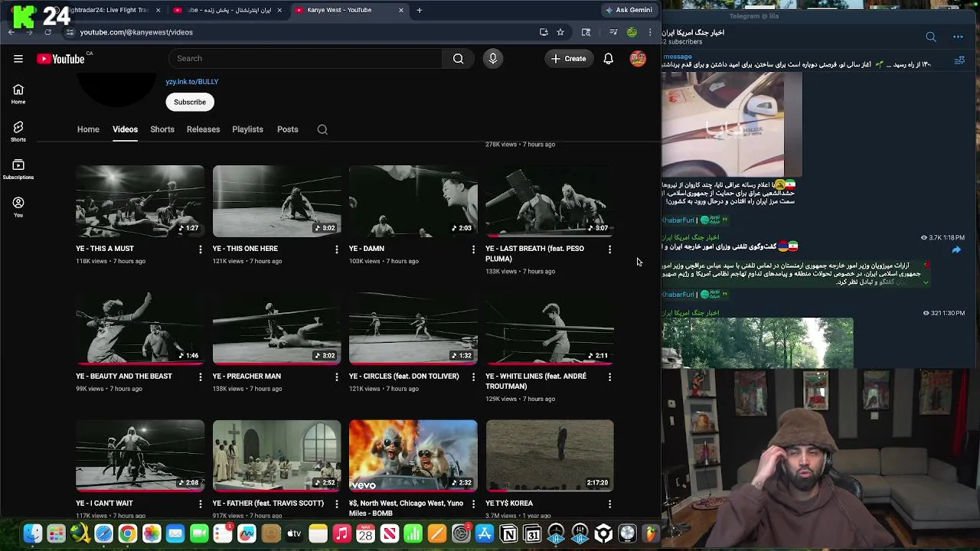This screenshot has height=551, width=980.
Task: Bookmark this page with the star icon
Action: 560,32
